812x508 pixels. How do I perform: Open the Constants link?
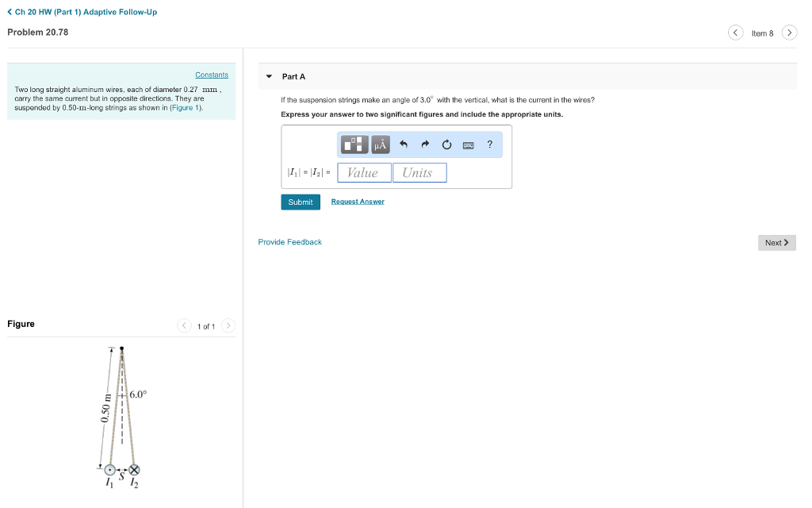[x=212, y=75]
